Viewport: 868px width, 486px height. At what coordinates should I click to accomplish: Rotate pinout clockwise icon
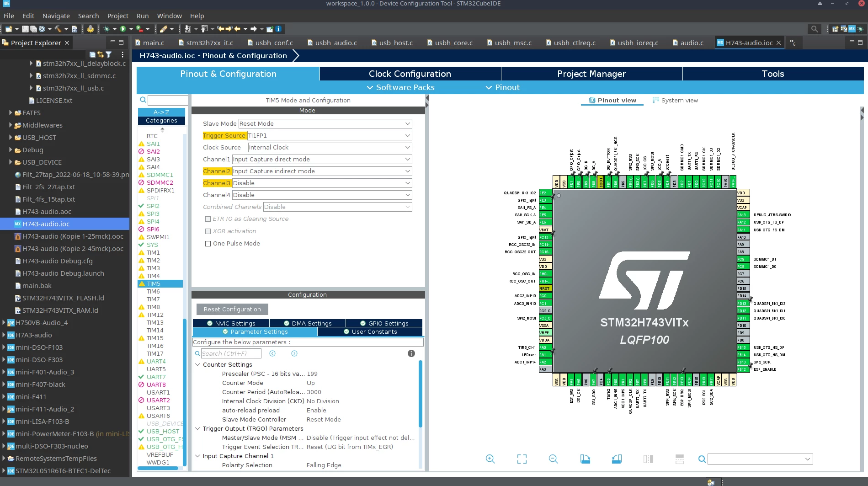point(585,459)
